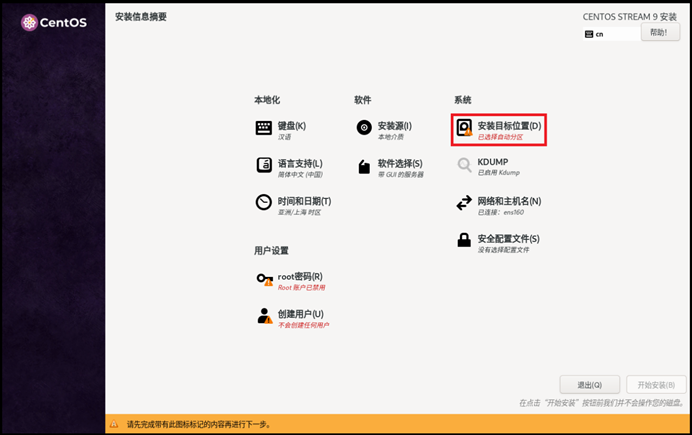This screenshot has height=435, width=692.
Task: Click the 退出(Q) quit button
Action: click(590, 385)
